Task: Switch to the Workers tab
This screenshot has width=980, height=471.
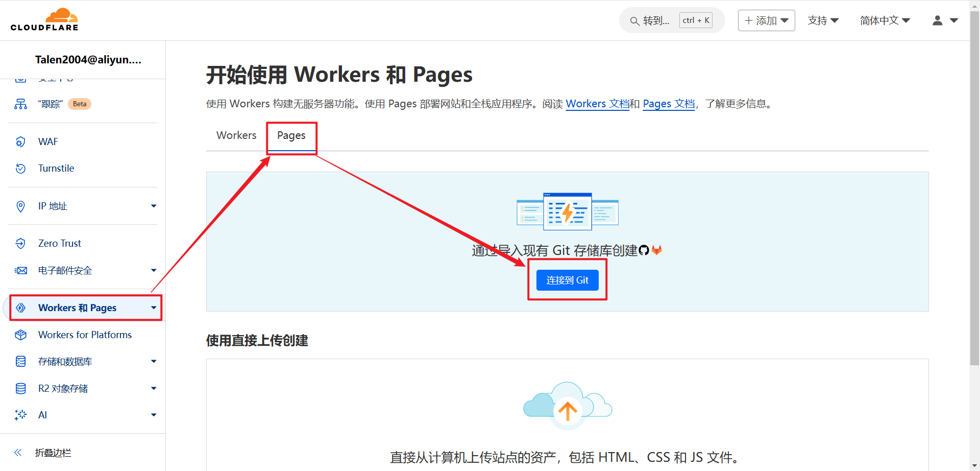Action: pyautogui.click(x=236, y=135)
